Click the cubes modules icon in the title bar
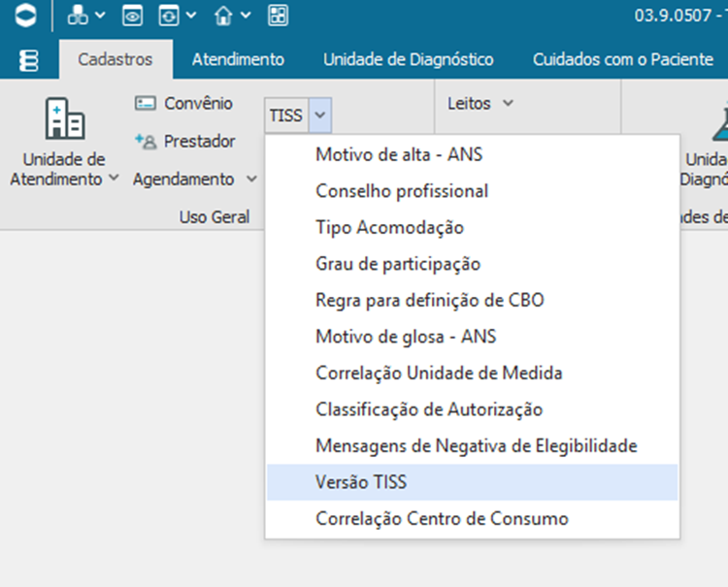The image size is (728, 587). point(79,16)
